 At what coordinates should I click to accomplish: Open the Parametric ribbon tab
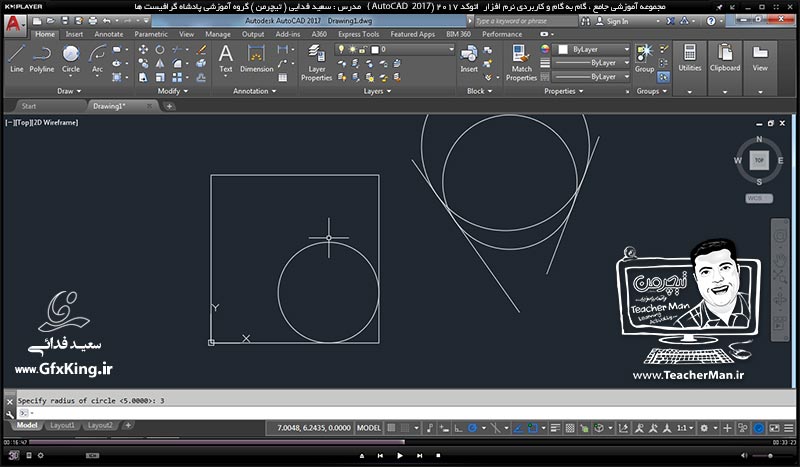[151, 34]
